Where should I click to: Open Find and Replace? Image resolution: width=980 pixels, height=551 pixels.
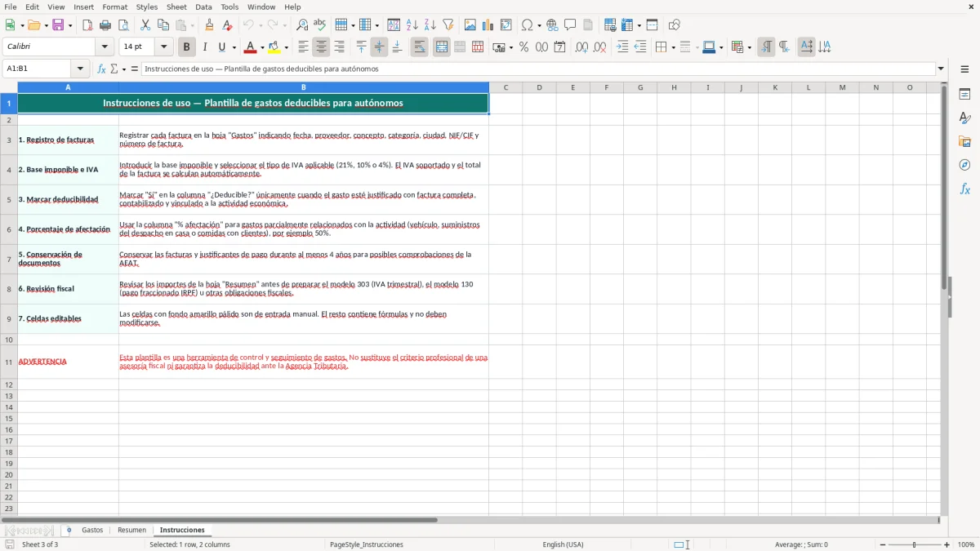tap(302, 25)
